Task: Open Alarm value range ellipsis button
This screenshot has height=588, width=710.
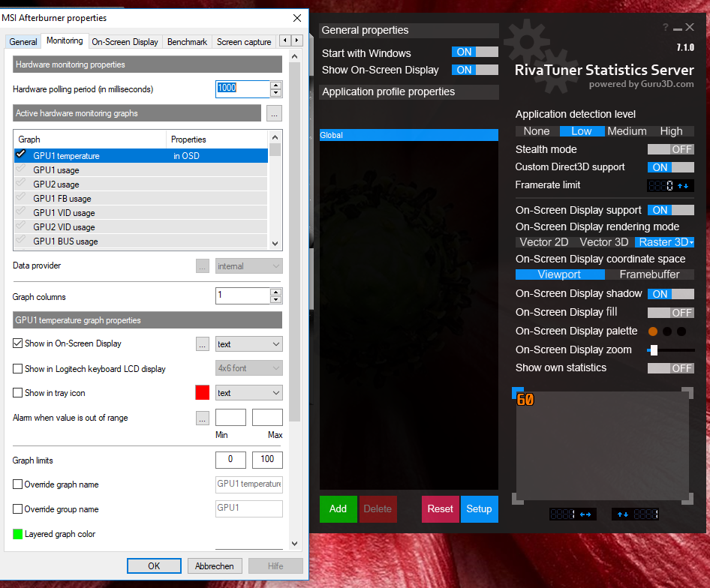Action: point(203,418)
